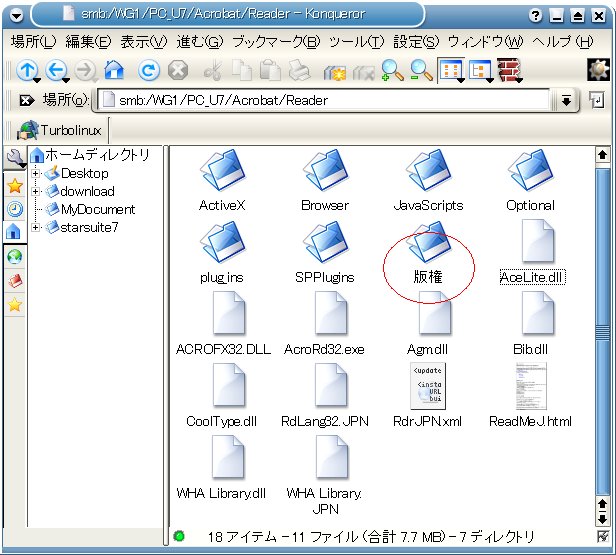The width and height of the screenshot is (616, 555).
Task: Select the 版権 folder
Action: (x=428, y=253)
